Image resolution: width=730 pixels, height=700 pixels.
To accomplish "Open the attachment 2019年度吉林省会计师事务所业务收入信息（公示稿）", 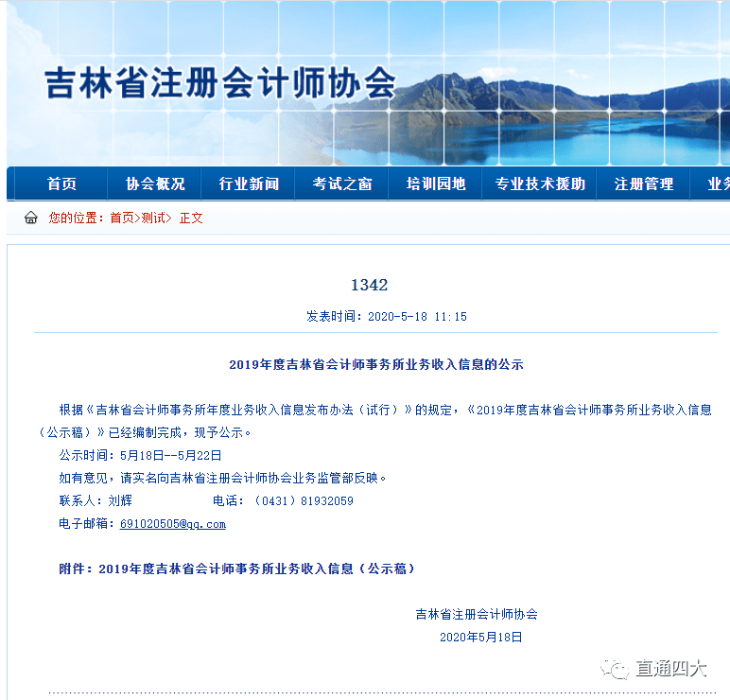I will tap(256, 569).
